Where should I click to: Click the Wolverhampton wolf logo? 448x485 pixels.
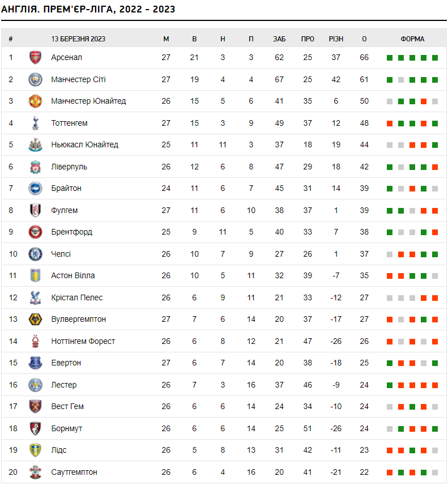[35, 319]
